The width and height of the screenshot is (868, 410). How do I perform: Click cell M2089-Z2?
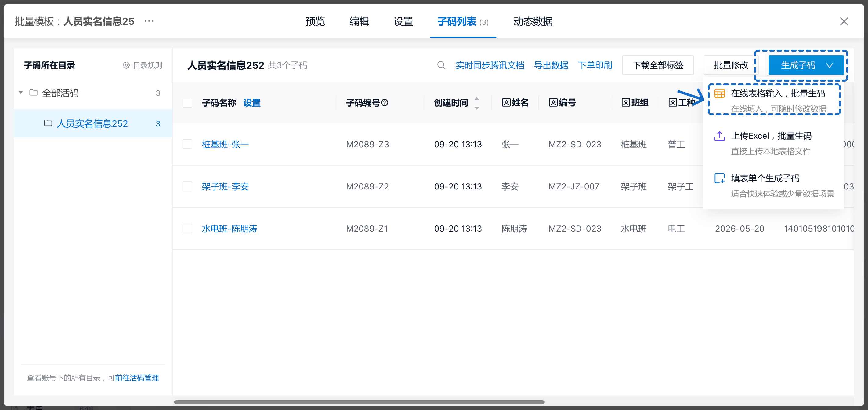tap(368, 186)
